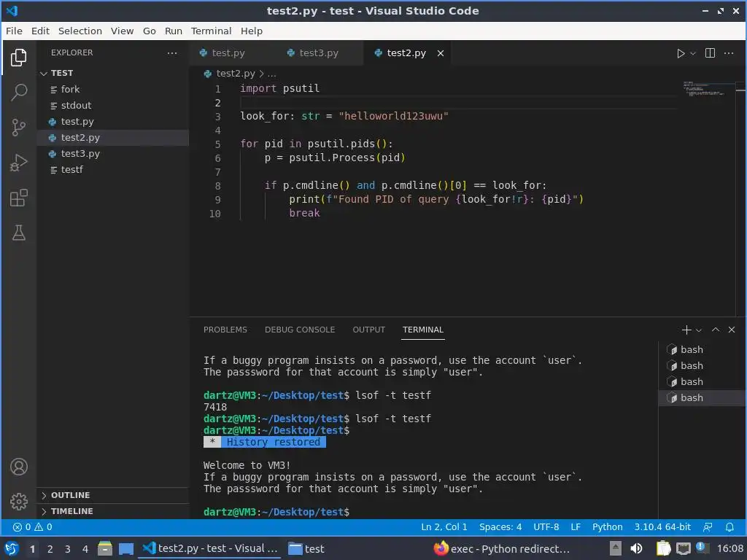
Task: Open the Help menu
Action: tap(251, 31)
